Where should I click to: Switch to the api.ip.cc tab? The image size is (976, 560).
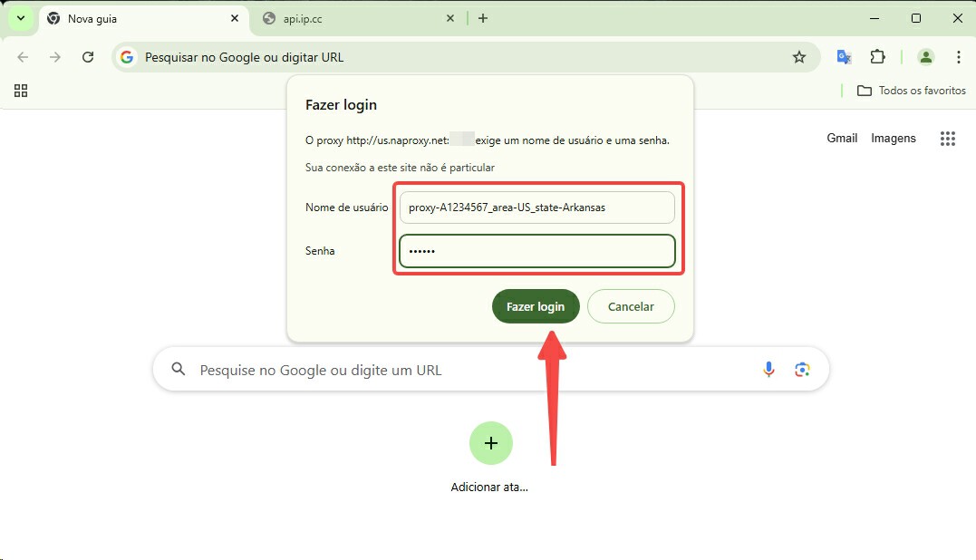(x=353, y=19)
